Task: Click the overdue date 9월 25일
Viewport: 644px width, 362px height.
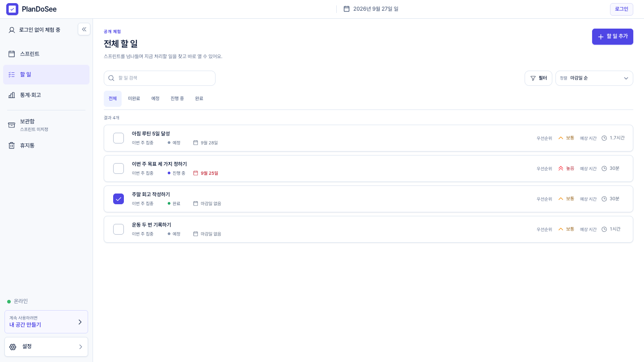Action: [x=209, y=173]
